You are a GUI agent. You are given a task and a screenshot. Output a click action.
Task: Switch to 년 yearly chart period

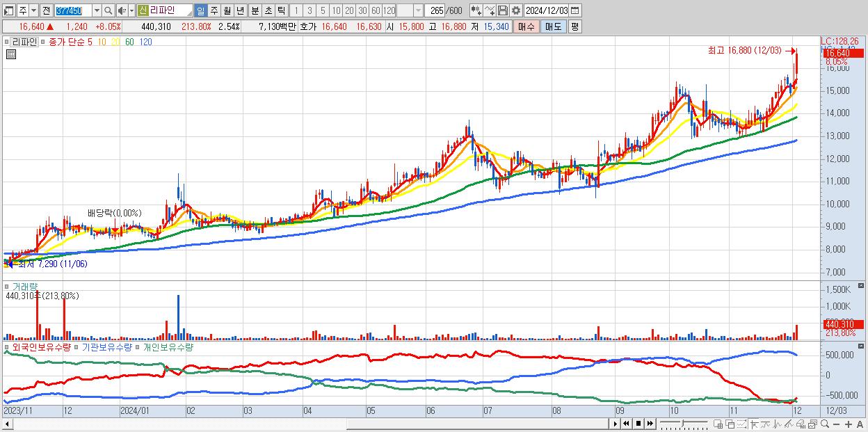[240, 10]
